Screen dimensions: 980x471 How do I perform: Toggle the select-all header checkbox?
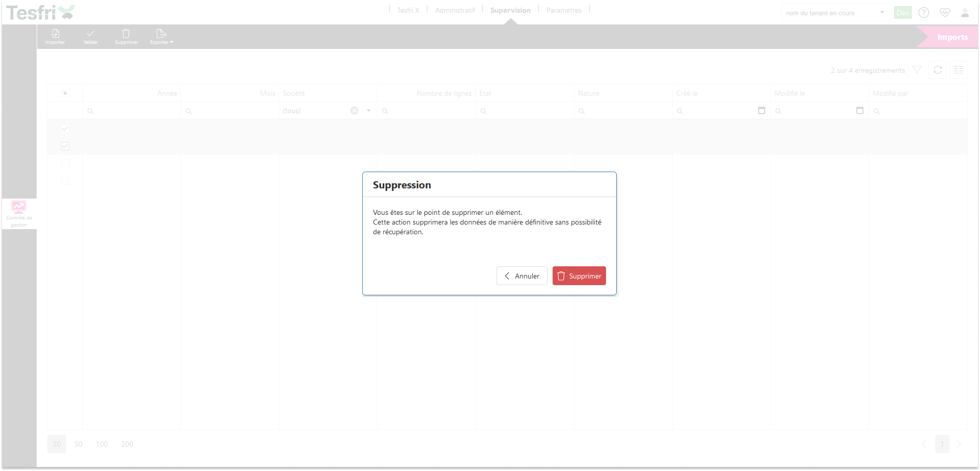pos(65,93)
